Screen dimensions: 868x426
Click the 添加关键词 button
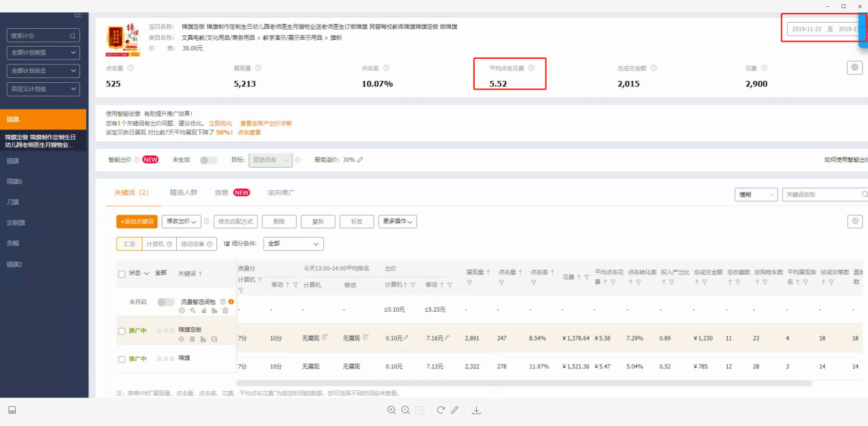pyautogui.click(x=137, y=222)
